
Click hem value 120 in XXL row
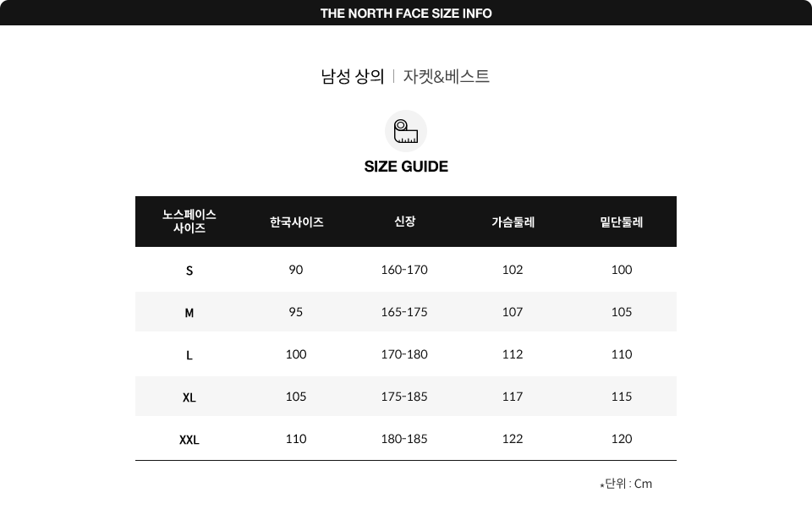[x=622, y=439]
